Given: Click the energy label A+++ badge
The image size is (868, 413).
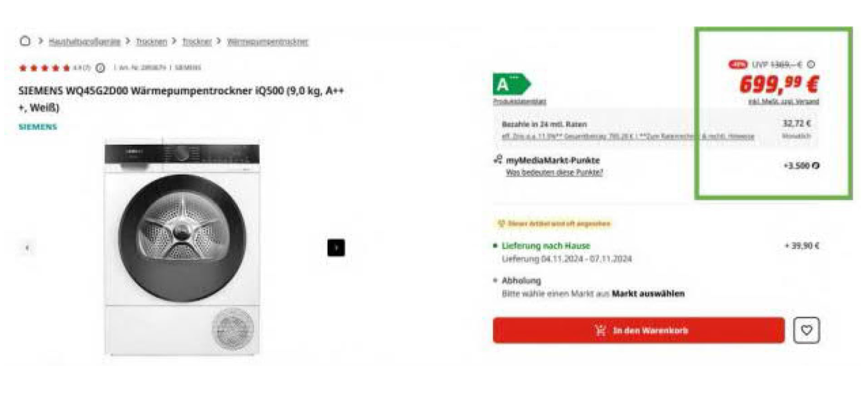Looking at the screenshot, I should [511, 84].
